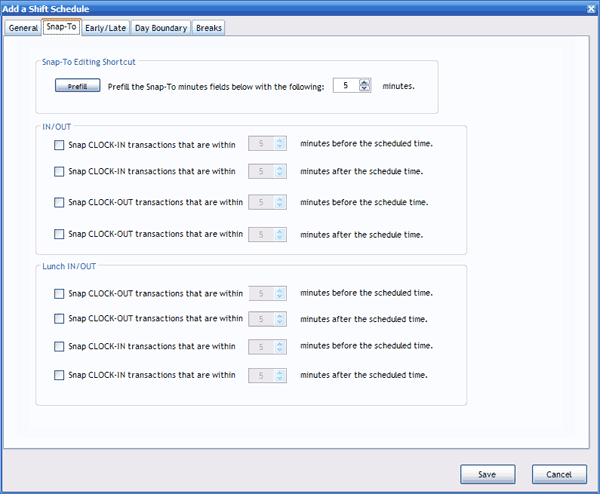Click the prefill minutes input field
600x494 pixels.
(x=345, y=86)
